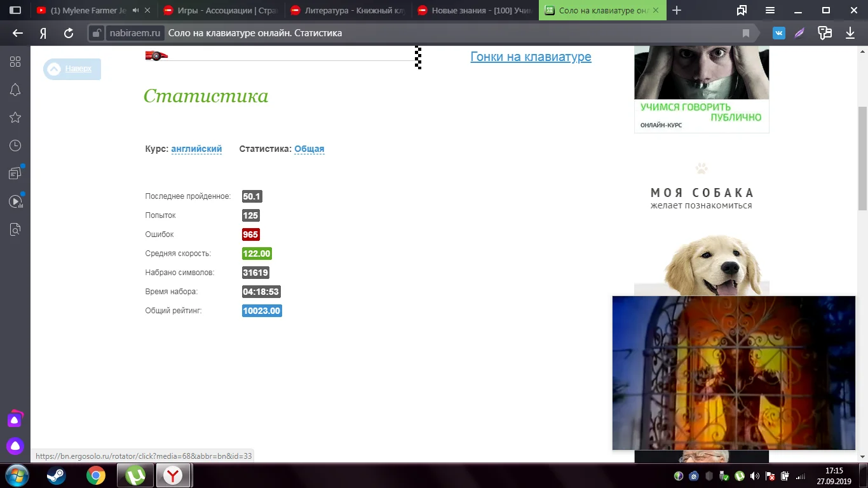Toggle the browser side panel icon
This screenshot has width=868, height=488.
point(15,10)
